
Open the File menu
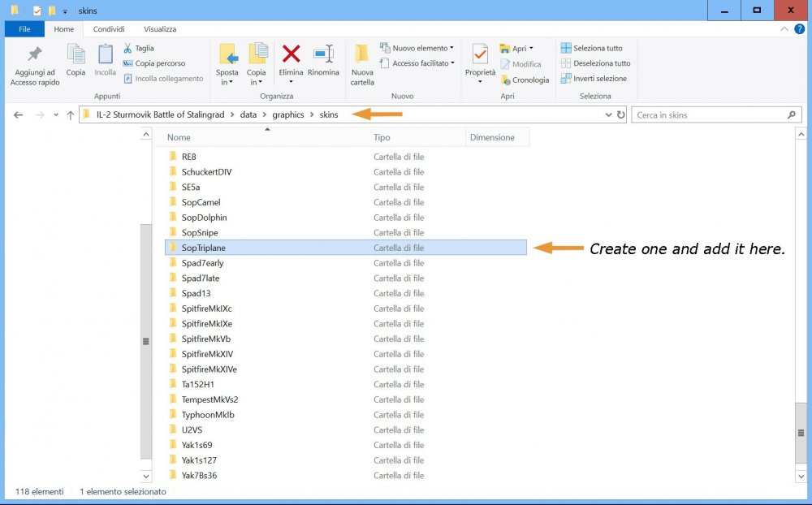click(x=25, y=29)
